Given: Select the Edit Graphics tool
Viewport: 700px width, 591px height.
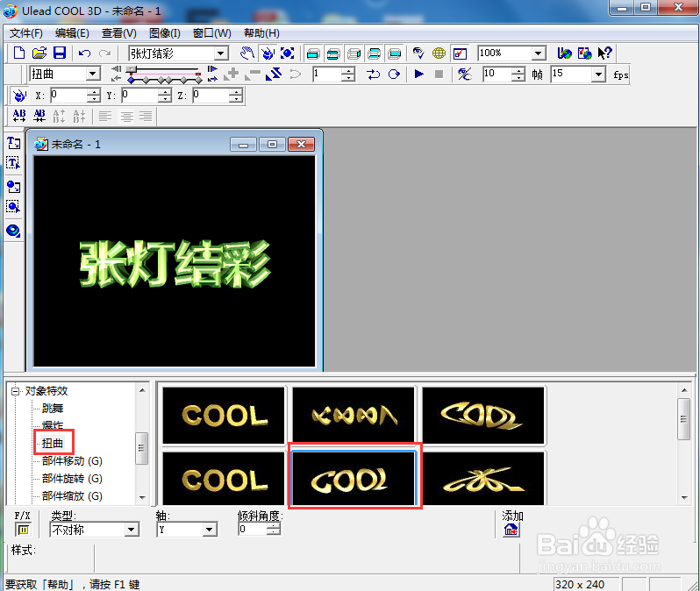Looking at the screenshot, I should click(x=13, y=206).
